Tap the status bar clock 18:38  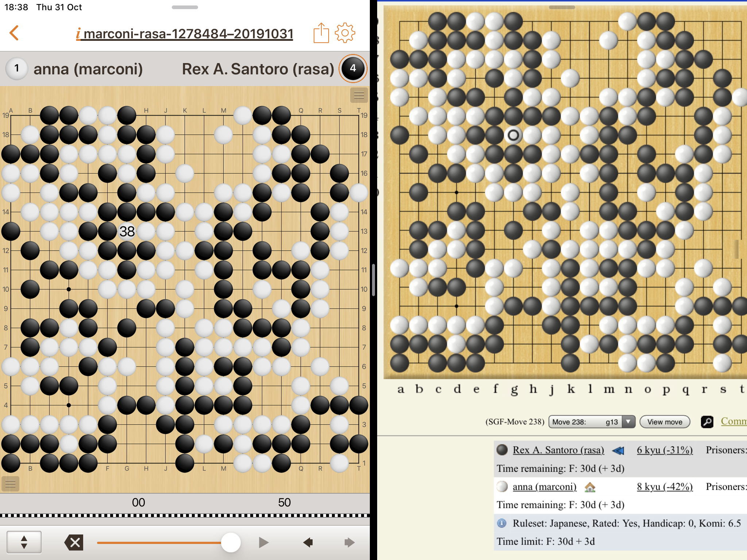pos(16,7)
